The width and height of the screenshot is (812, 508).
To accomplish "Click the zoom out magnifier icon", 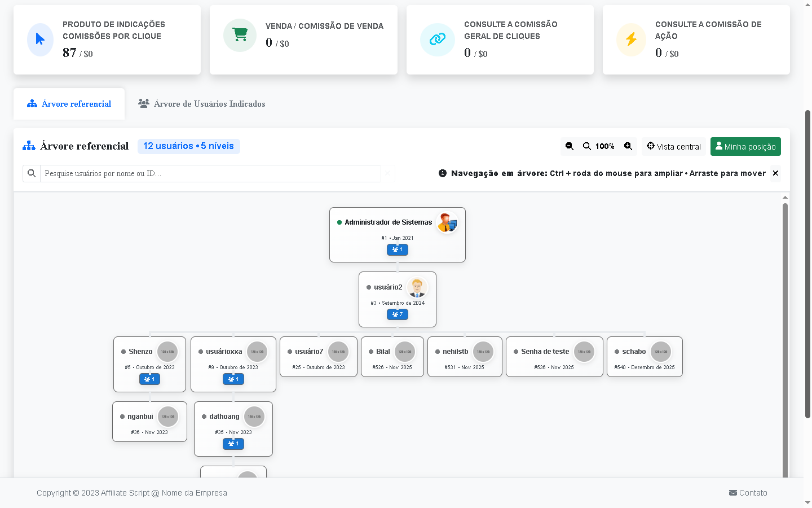I will (570, 146).
